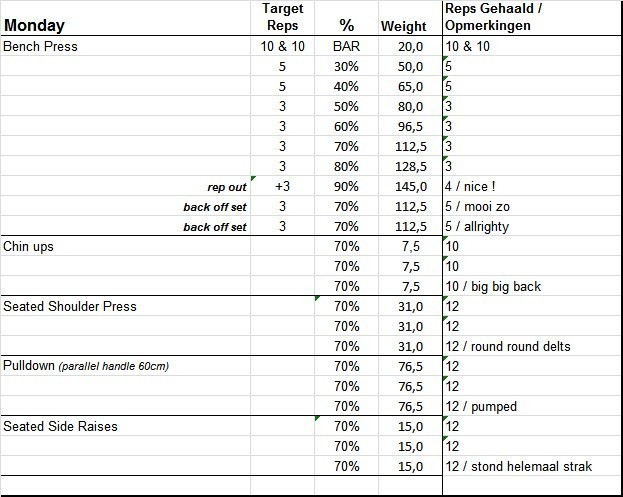
Task: Click the 90% percentage cell
Action: coord(346,186)
